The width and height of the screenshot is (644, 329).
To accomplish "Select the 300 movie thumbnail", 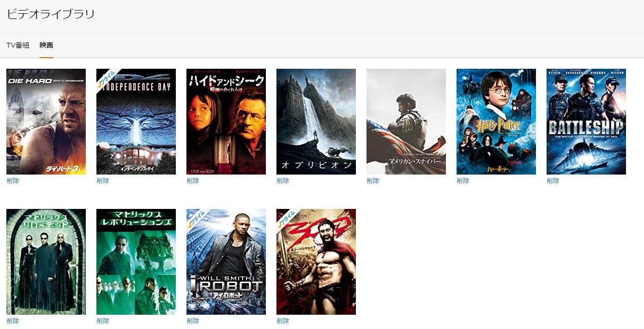I will [x=316, y=262].
